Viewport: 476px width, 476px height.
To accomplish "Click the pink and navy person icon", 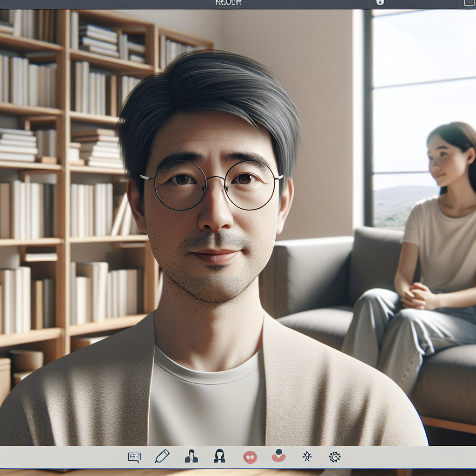I will pos(279,456).
